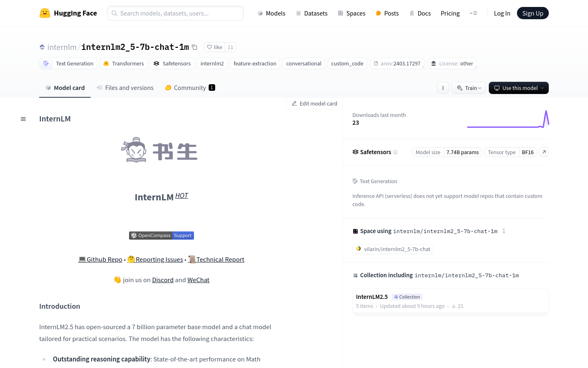Select the feature-extraction tag
The height and width of the screenshot is (368, 588).
coord(255,63)
